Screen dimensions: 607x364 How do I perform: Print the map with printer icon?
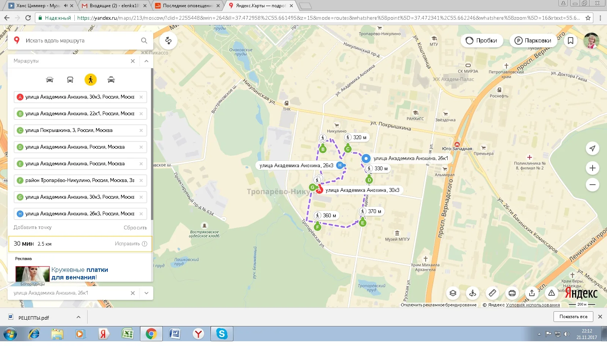click(512, 293)
